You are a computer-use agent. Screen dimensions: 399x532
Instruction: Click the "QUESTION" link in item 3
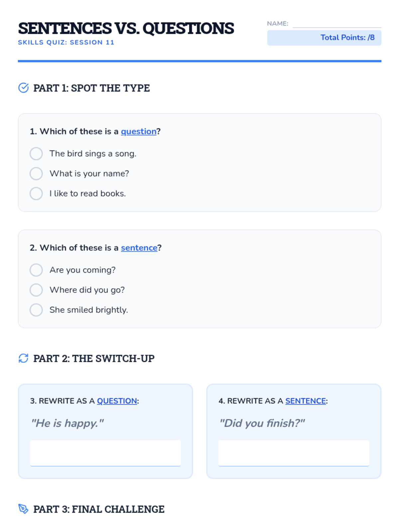coord(117,401)
